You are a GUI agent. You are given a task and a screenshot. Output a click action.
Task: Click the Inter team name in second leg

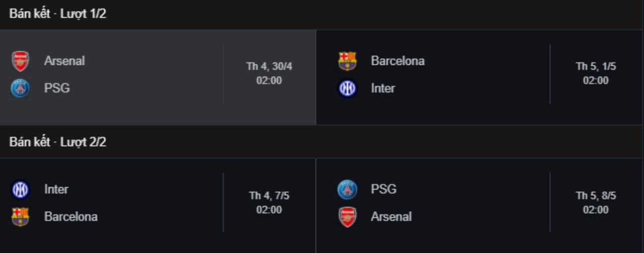click(x=56, y=190)
